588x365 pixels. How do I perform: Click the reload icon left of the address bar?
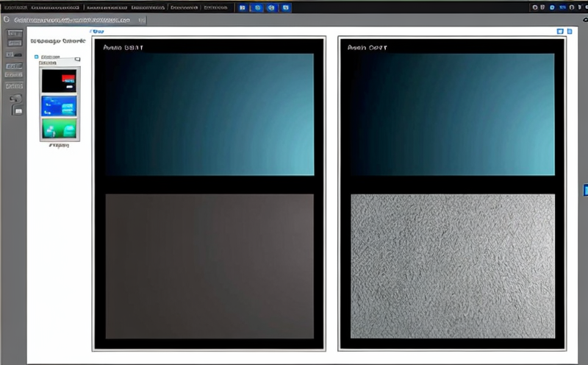pyautogui.click(x=7, y=20)
